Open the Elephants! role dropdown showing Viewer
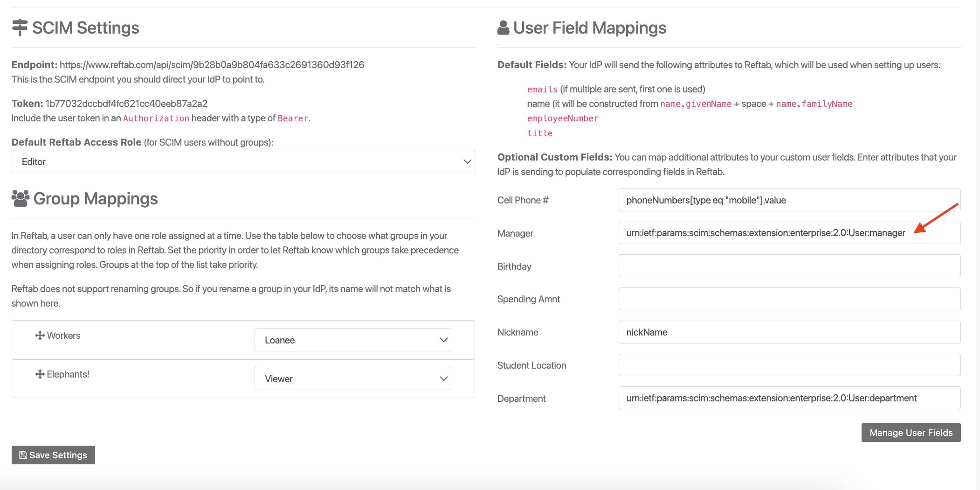Screen dimensions: 980x490 coord(352,378)
